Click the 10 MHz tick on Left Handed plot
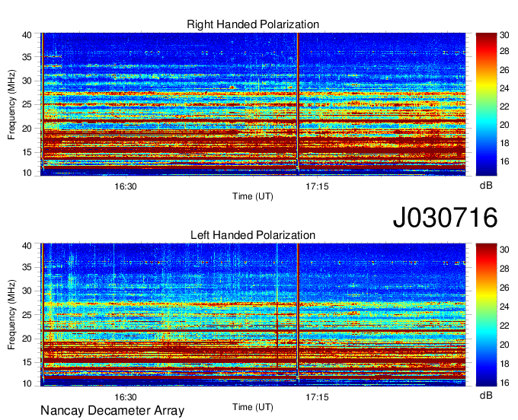Viewport: 518px width, 420px height. [x=27, y=383]
